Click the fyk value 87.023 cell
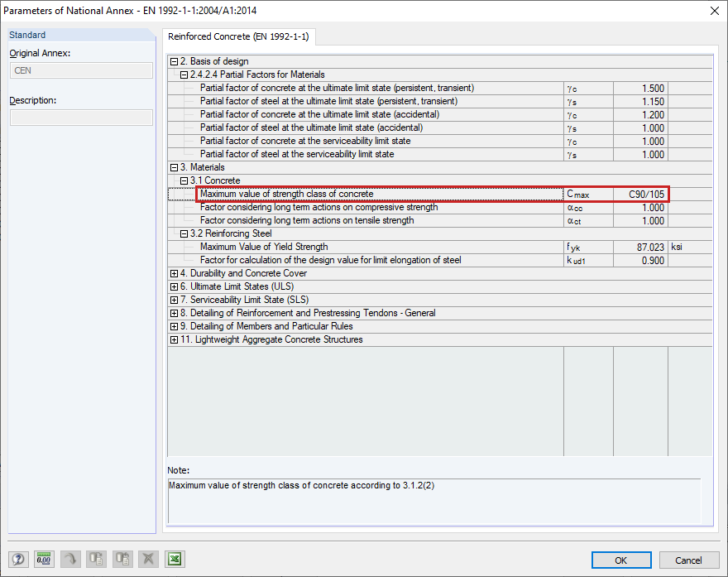728x577 pixels. 640,248
